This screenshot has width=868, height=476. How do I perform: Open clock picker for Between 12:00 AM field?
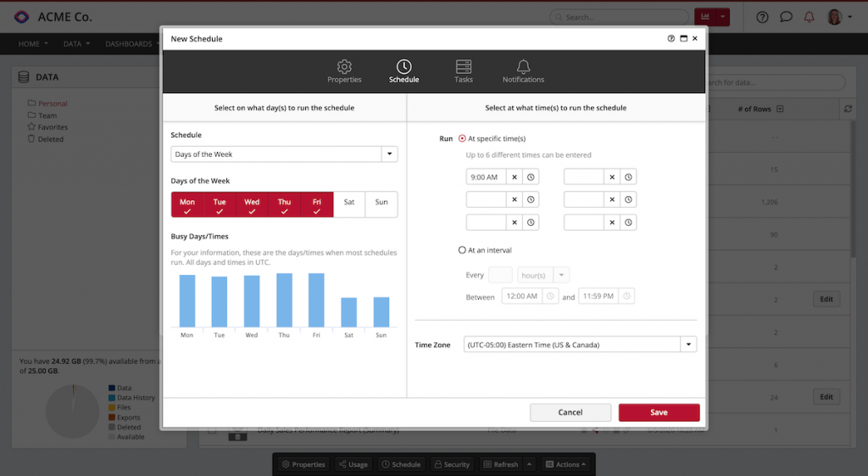point(550,296)
